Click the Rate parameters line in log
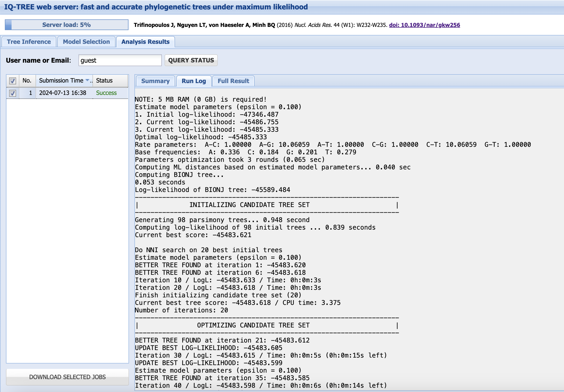The width and height of the screenshot is (564, 392). [x=333, y=145]
